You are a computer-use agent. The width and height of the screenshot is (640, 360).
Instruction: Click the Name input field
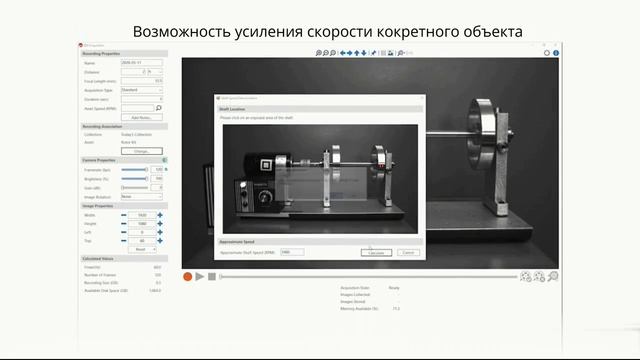(x=142, y=63)
